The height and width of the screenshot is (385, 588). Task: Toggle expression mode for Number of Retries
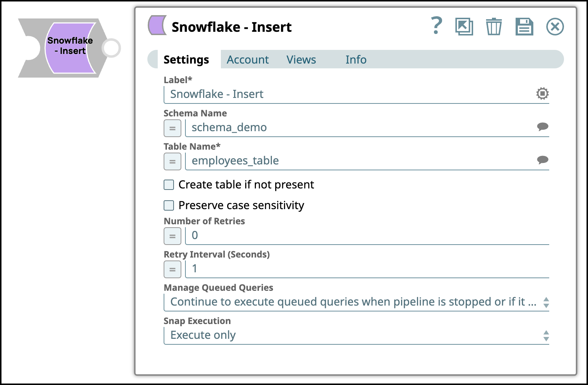pyautogui.click(x=172, y=236)
